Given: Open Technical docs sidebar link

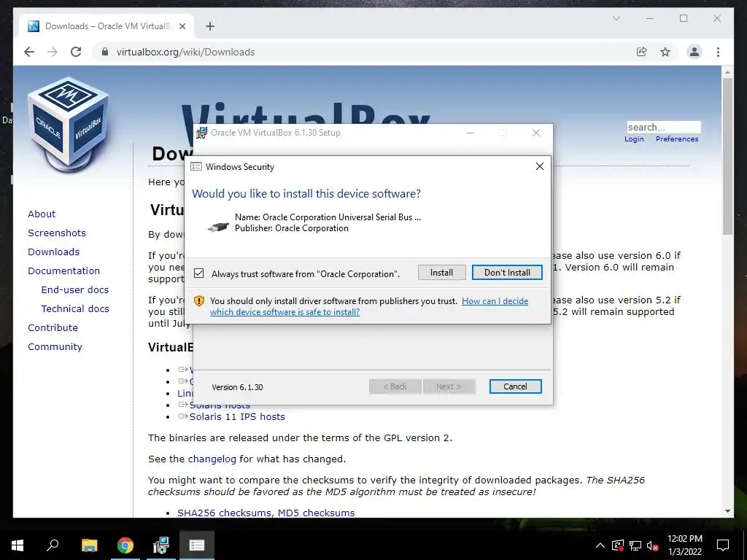Looking at the screenshot, I should [75, 308].
